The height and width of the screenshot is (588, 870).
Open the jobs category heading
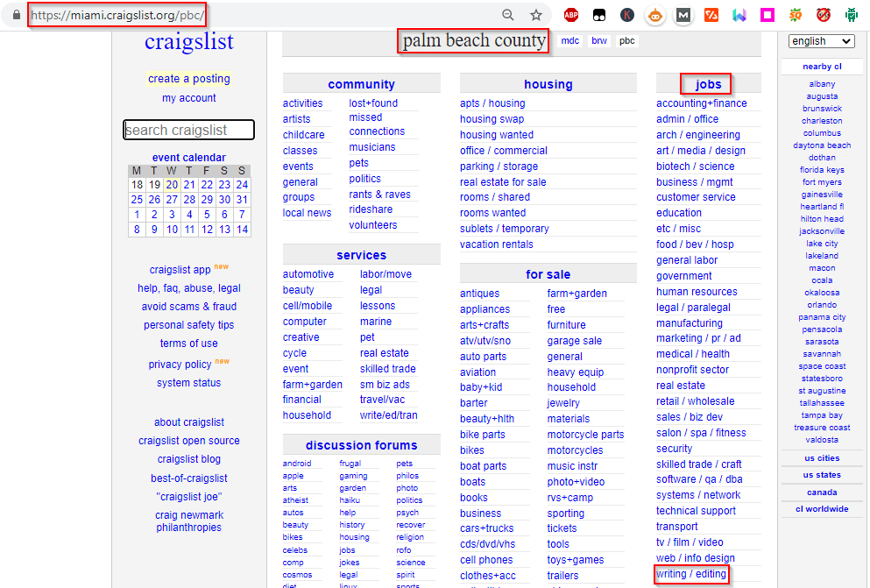(709, 84)
